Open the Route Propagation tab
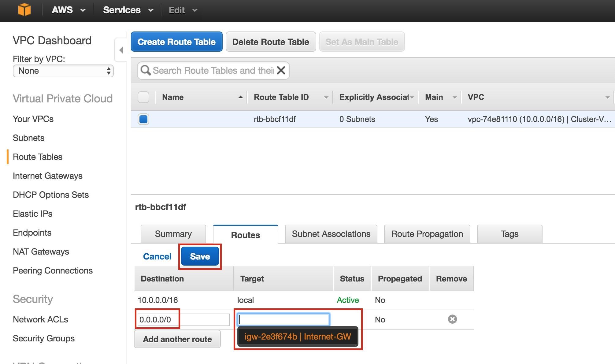The height and width of the screenshot is (364, 615). tap(427, 234)
